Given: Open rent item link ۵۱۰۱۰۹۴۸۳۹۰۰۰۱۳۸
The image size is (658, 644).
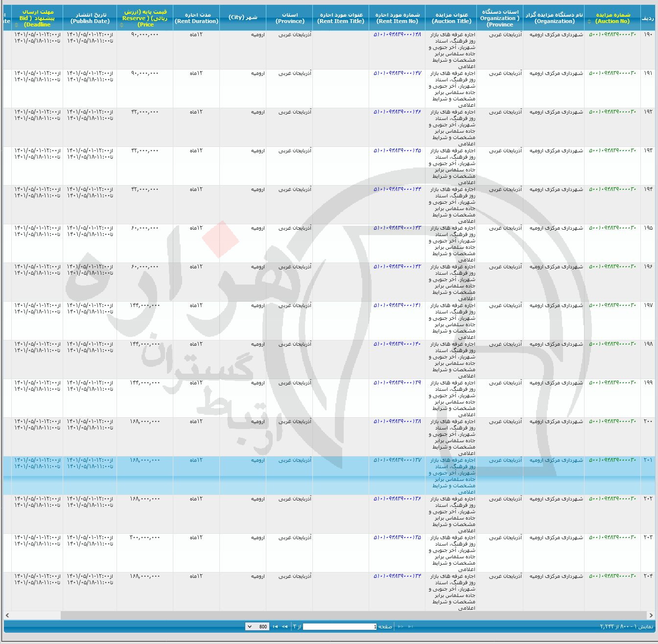Looking at the screenshot, I should tap(397, 422).
